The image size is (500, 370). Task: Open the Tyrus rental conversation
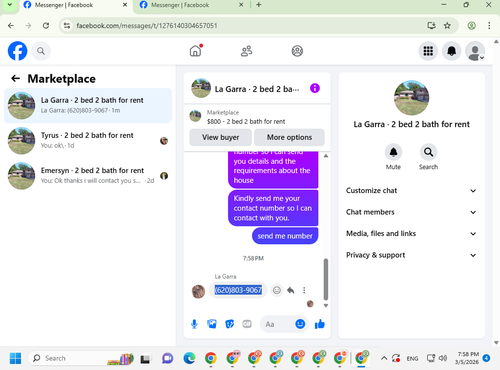point(88,141)
